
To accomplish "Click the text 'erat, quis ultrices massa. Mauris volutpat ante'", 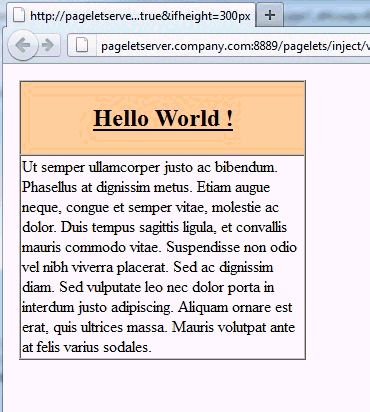I will tap(158, 327).
